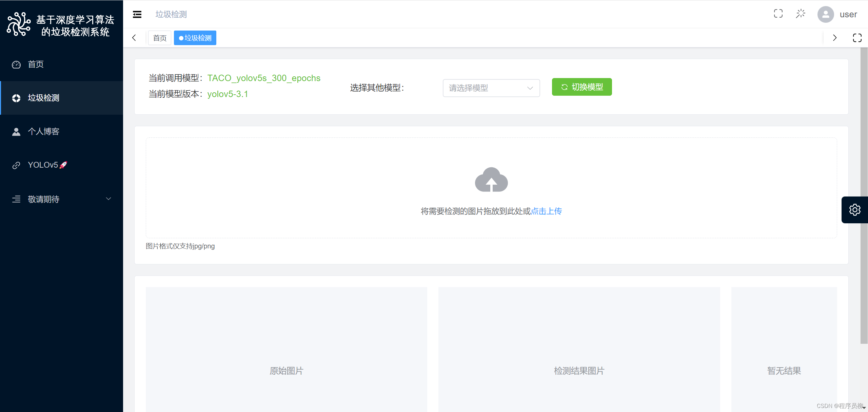Click the 垃圾检测 sidebar icon

click(16, 98)
